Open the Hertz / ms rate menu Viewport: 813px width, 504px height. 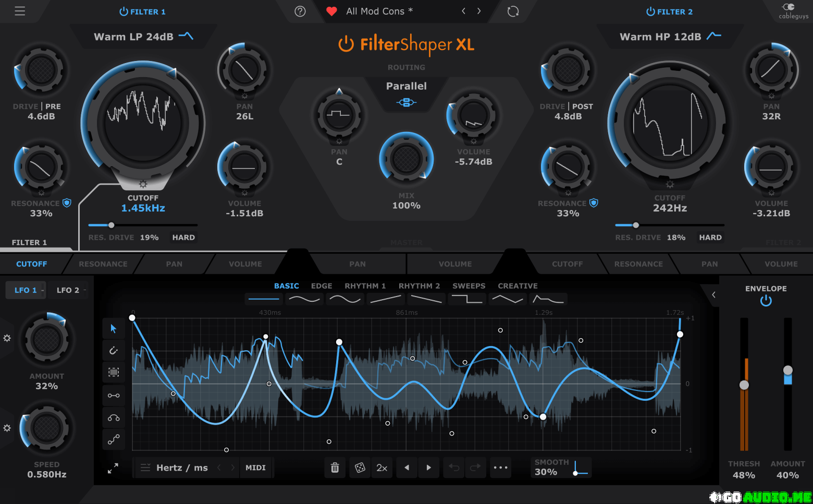coord(181,468)
